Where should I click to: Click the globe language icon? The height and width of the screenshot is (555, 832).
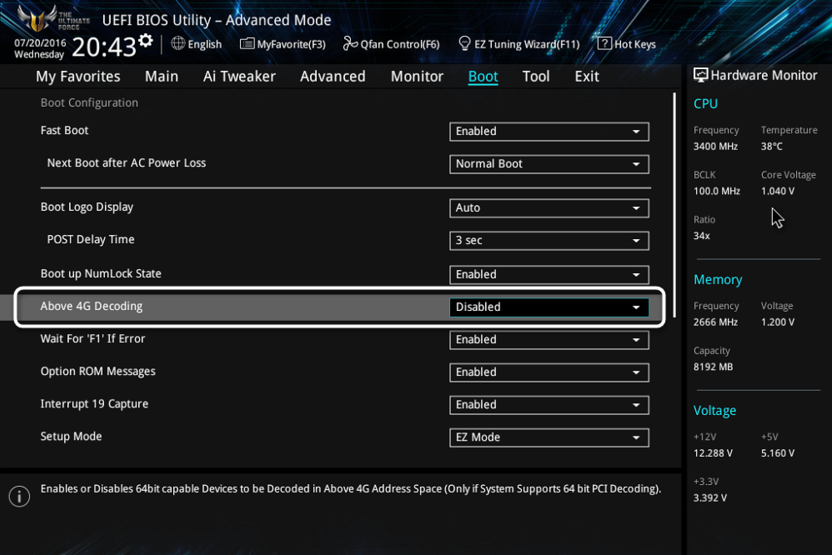coord(178,44)
